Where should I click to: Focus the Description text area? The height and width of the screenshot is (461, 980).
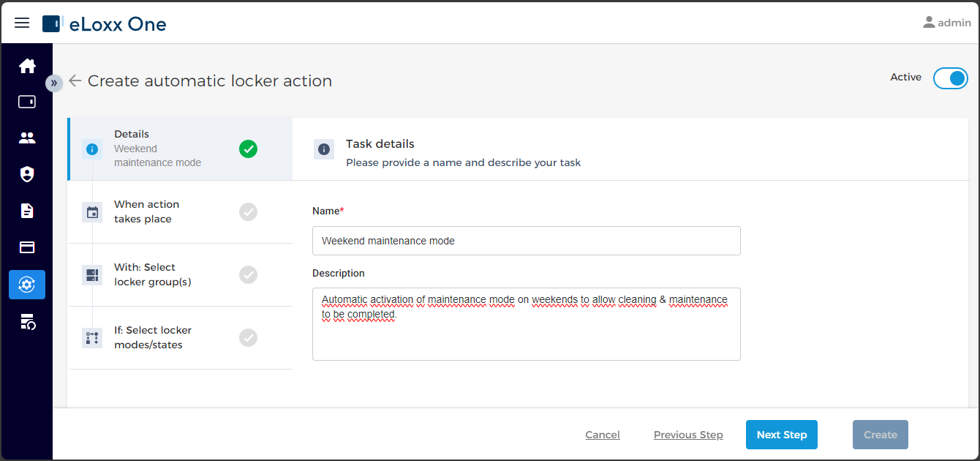point(527,324)
